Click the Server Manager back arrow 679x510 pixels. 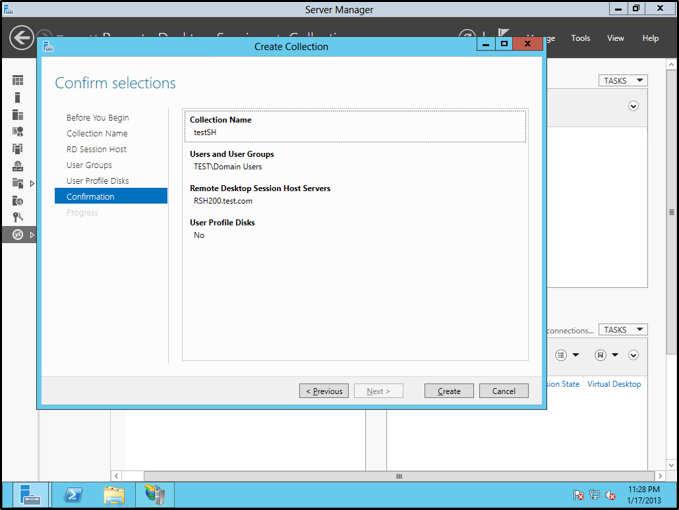(x=22, y=38)
